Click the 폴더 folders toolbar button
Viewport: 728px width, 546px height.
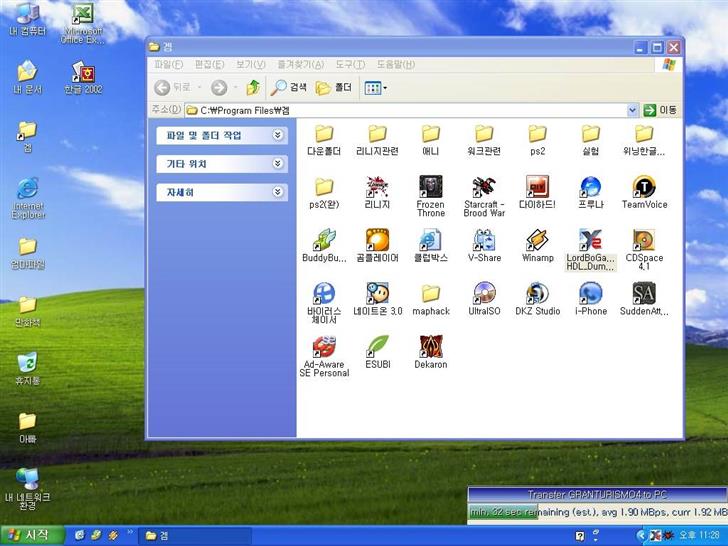[333, 87]
